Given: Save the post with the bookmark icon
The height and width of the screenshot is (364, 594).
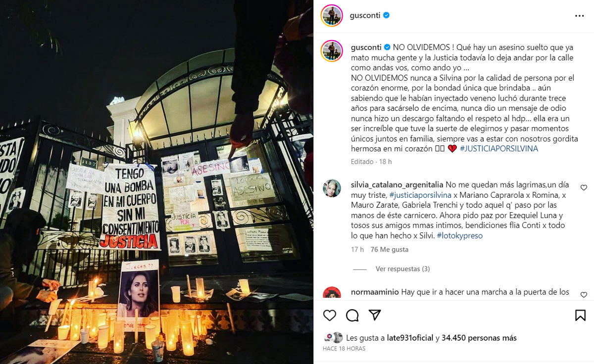Looking at the screenshot, I should pyautogui.click(x=580, y=316).
